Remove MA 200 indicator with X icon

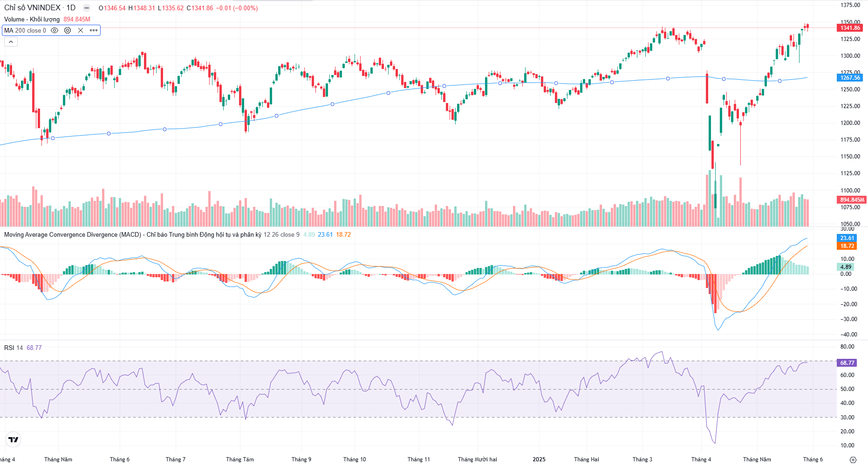pyautogui.click(x=81, y=30)
